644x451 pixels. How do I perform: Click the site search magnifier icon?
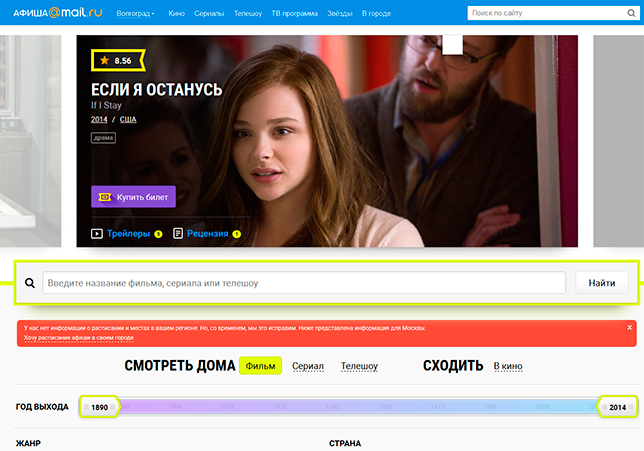point(632,13)
